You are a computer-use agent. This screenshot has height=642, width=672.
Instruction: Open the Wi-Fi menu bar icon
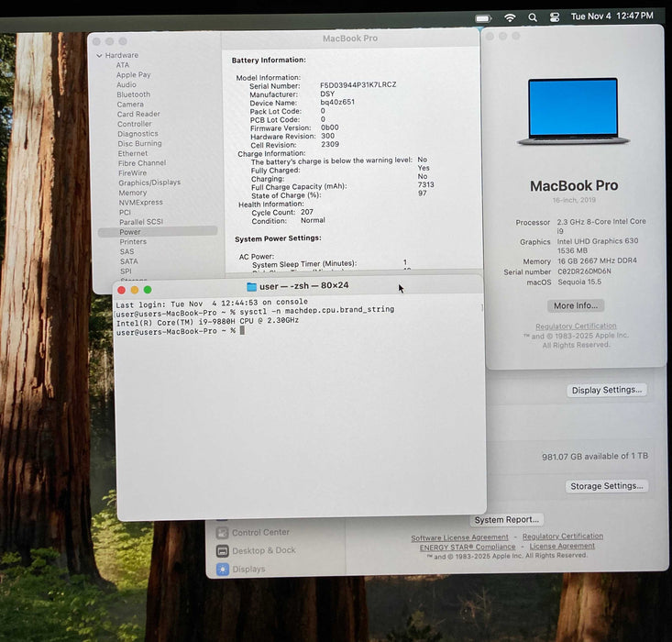(510, 17)
